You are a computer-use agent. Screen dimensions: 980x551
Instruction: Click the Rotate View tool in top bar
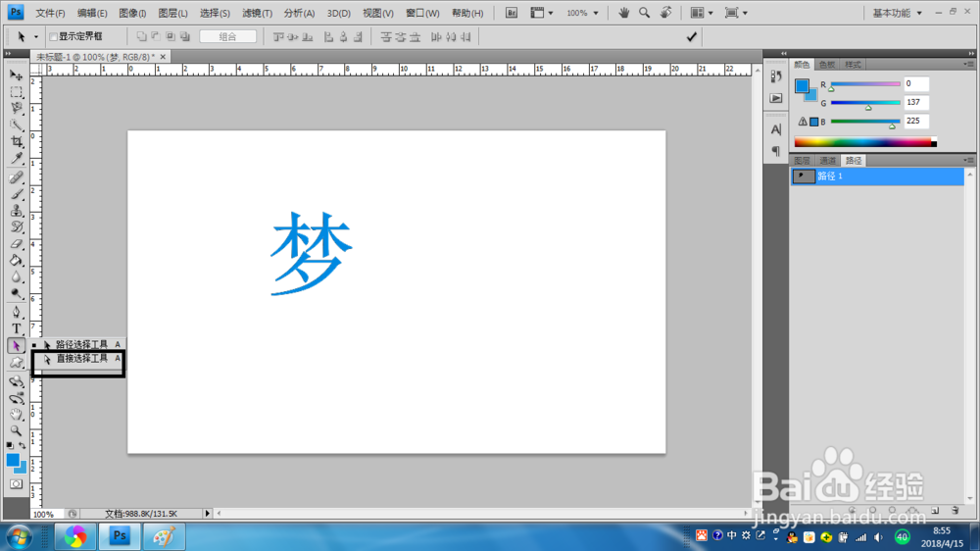[666, 13]
